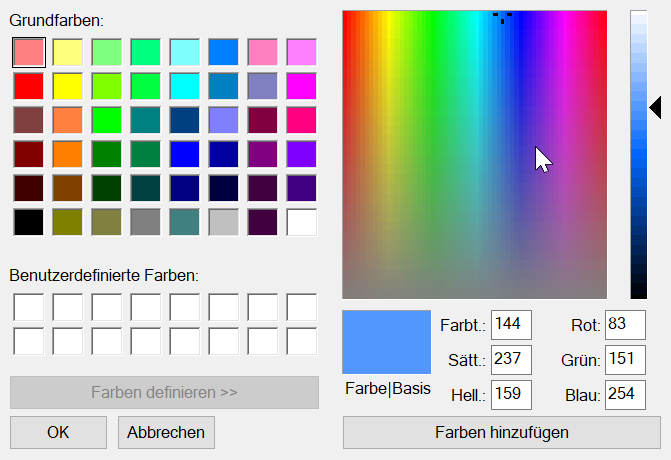Click the Farbe|Basis color preview box
The height and width of the screenshot is (460, 671).
(x=386, y=342)
